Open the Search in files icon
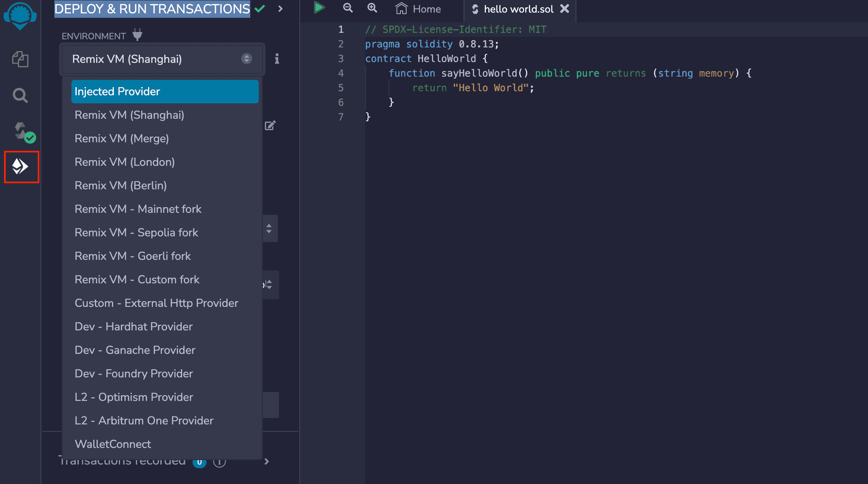The height and width of the screenshot is (484, 868). coord(20,96)
